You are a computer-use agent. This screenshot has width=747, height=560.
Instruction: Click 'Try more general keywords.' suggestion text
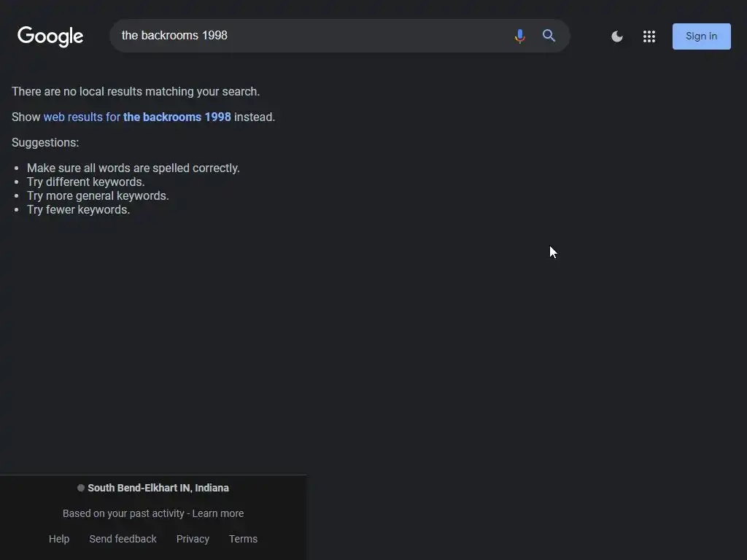pos(98,195)
